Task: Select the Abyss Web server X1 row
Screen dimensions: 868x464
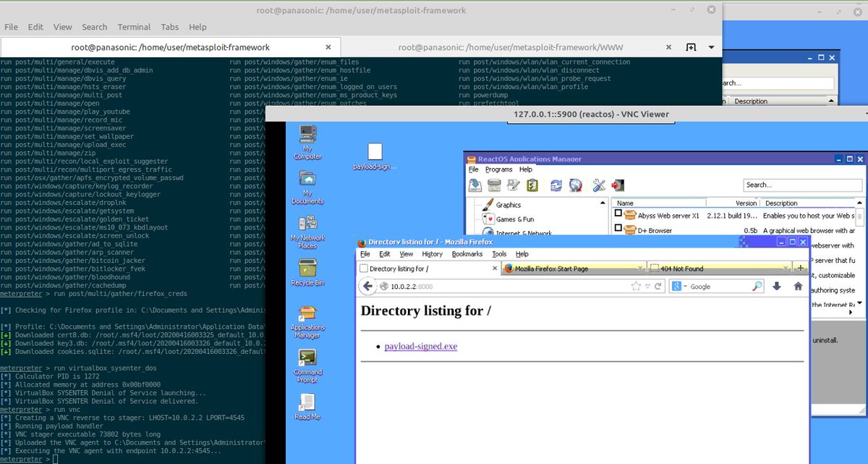Action: (x=734, y=215)
